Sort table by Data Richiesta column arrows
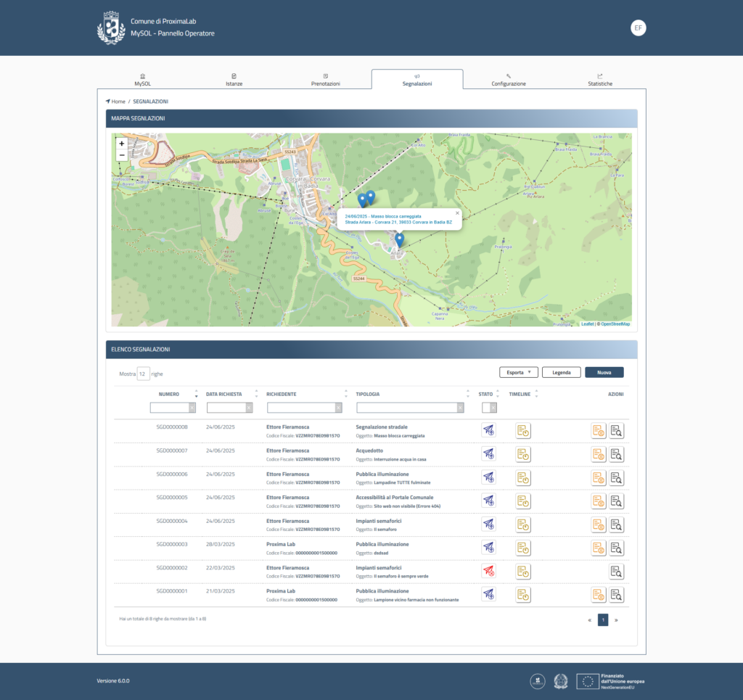This screenshot has height=700, width=743. coord(256,395)
